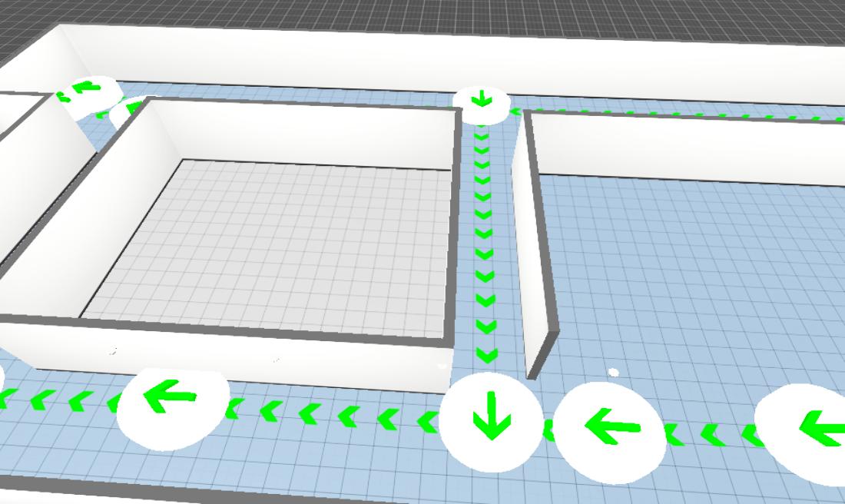Screen dimensions: 845x504
Task: Select the small down-arrow waypoint at the far corridor entrance
Action: [x=482, y=101]
